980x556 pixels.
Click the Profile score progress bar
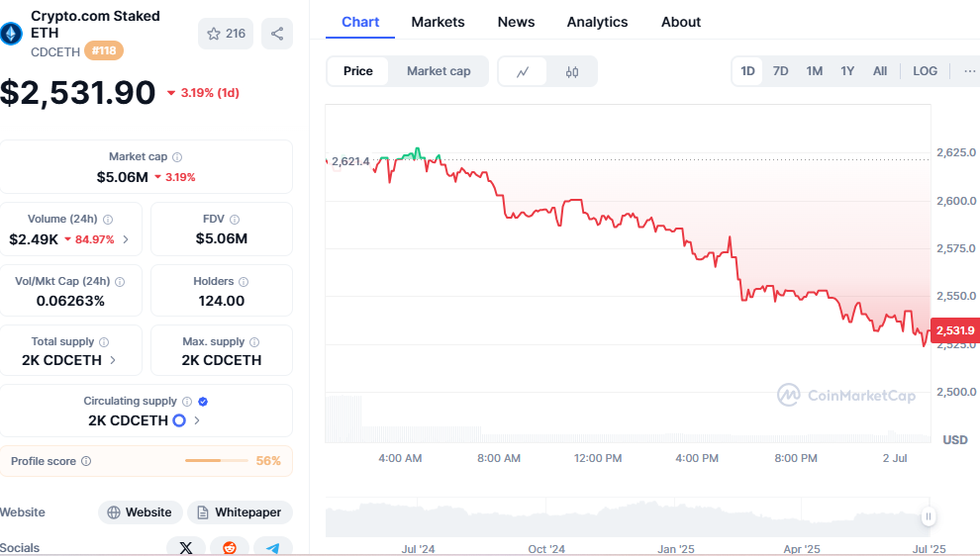[x=216, y=460]
